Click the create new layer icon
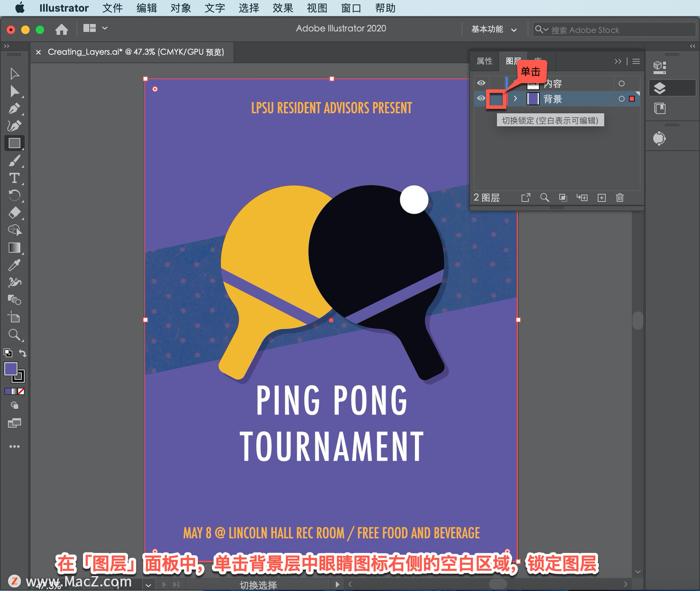This screenshot has height=591, width=700. click(x=602, y=198)
